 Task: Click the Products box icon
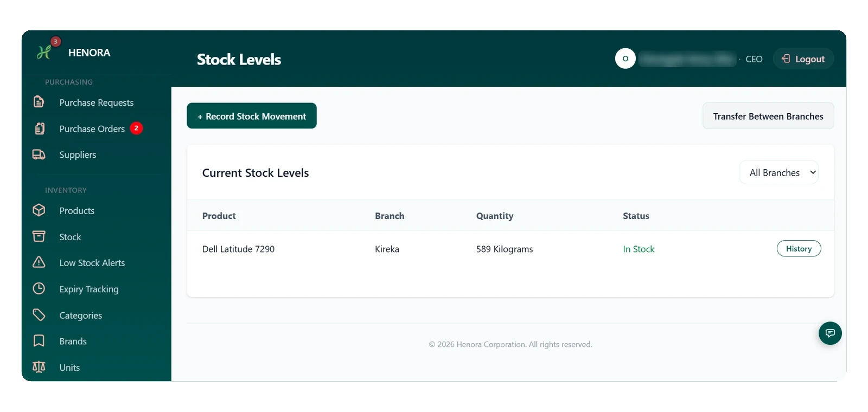pyautogui.click(x=39, y=210)
